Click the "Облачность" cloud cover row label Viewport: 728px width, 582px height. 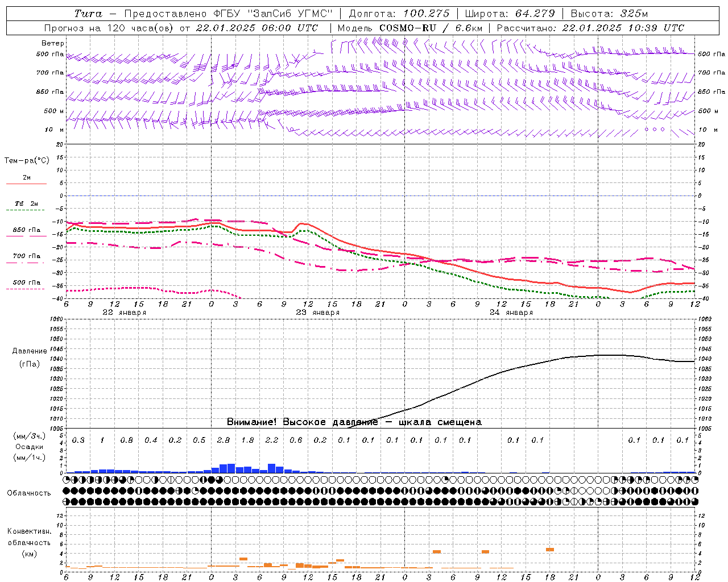pyautogui.click(x=29, y=493)
